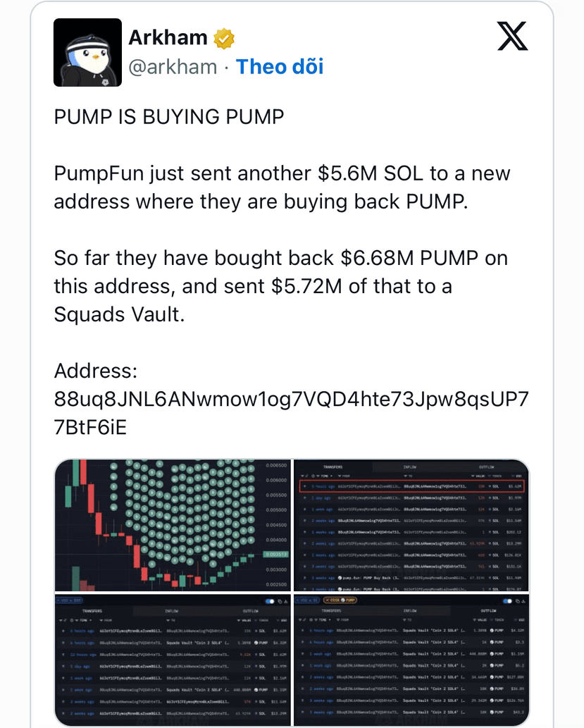
Task: Toggle the blue switch in the bottom-left transfers panel
Action: pyautogui.click(x=270, y=601)
